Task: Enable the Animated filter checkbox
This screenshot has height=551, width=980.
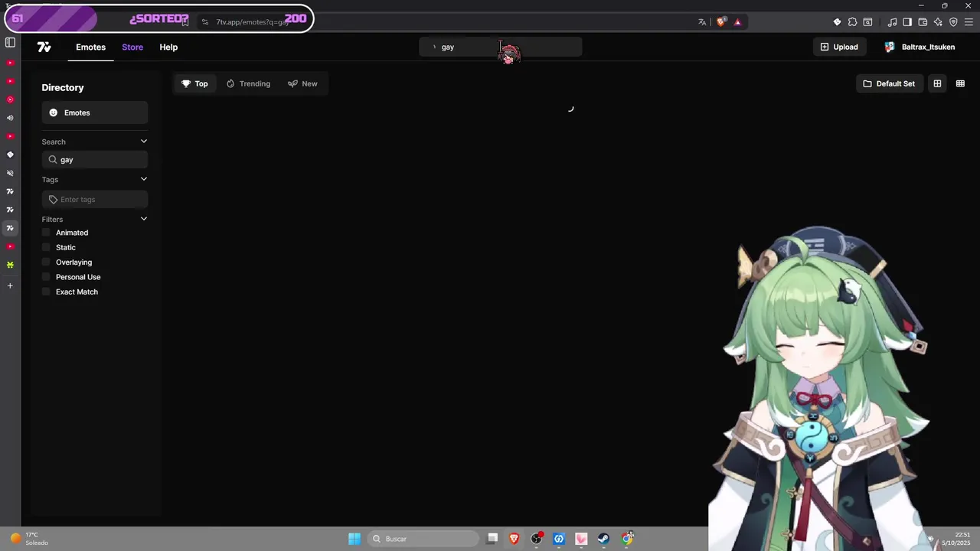Action: click(46, 233)
